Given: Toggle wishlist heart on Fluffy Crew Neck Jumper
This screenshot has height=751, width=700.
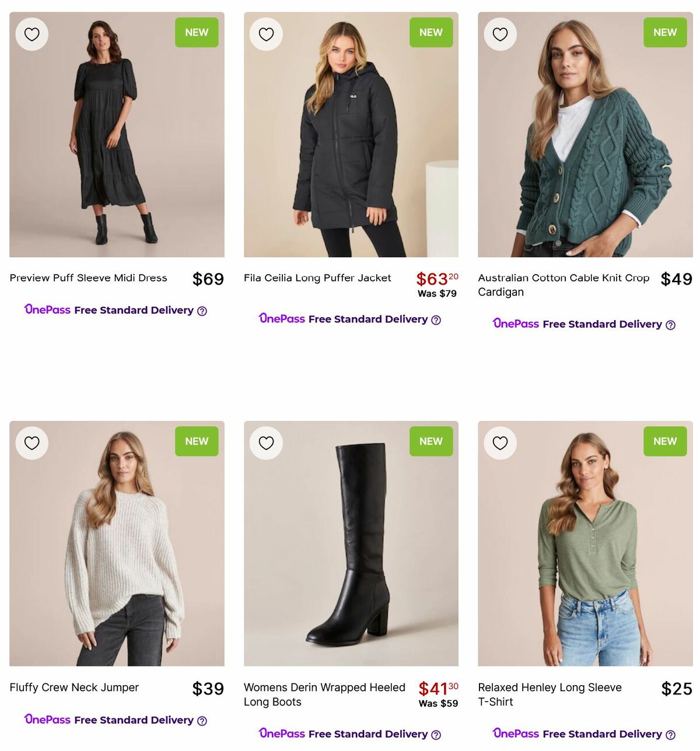Looking at the screenshot, I should point(32,443).
